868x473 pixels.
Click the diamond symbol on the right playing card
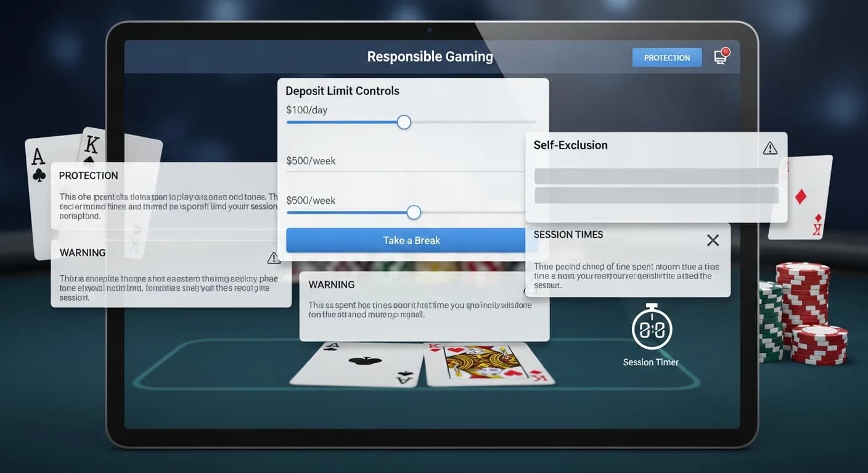[800, 196]
